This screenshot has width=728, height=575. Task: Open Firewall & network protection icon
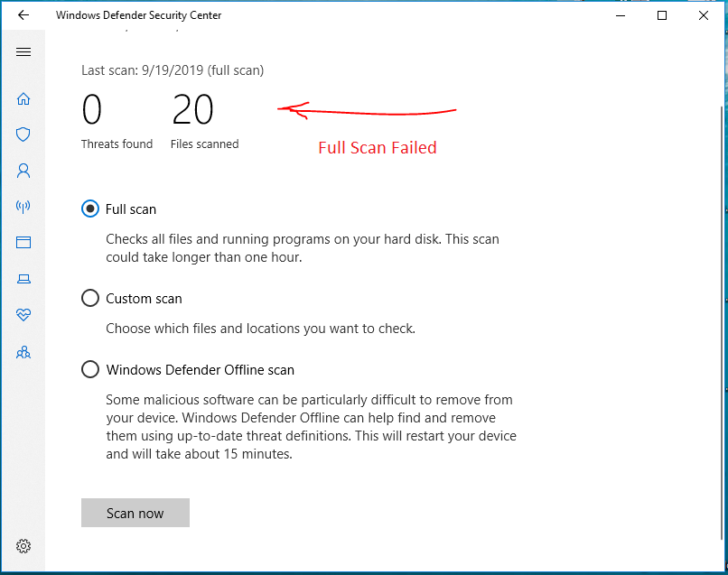23,207
